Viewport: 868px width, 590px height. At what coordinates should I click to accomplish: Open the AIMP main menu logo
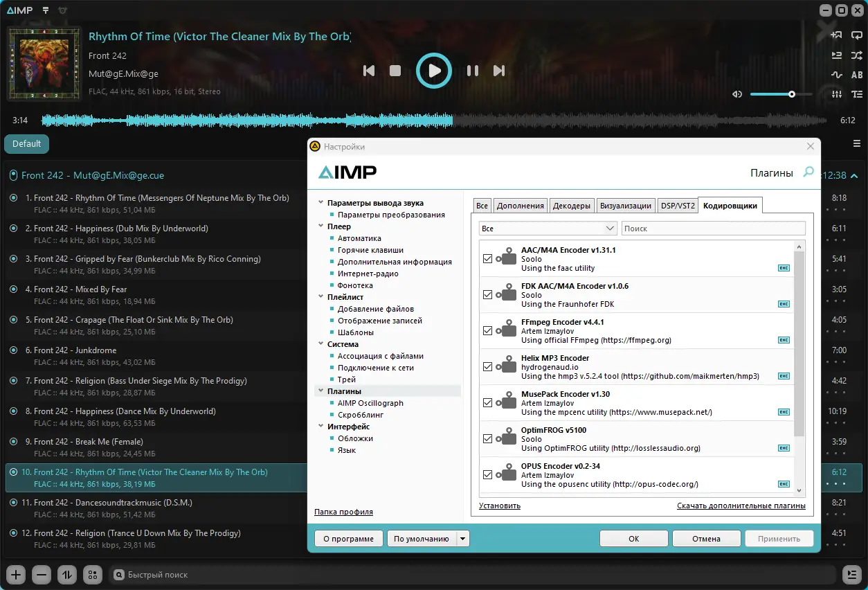pyautogui.click(x=21, y=10)
